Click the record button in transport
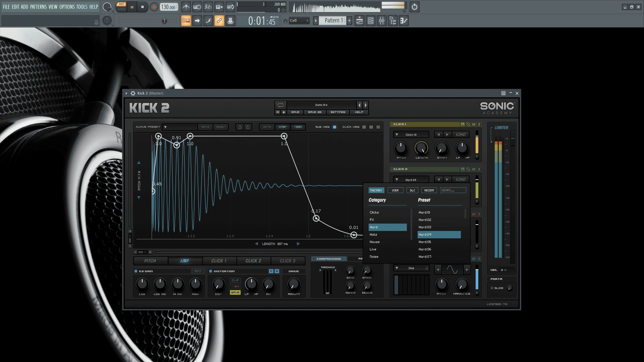644x362 pixels. pos(154,7)
